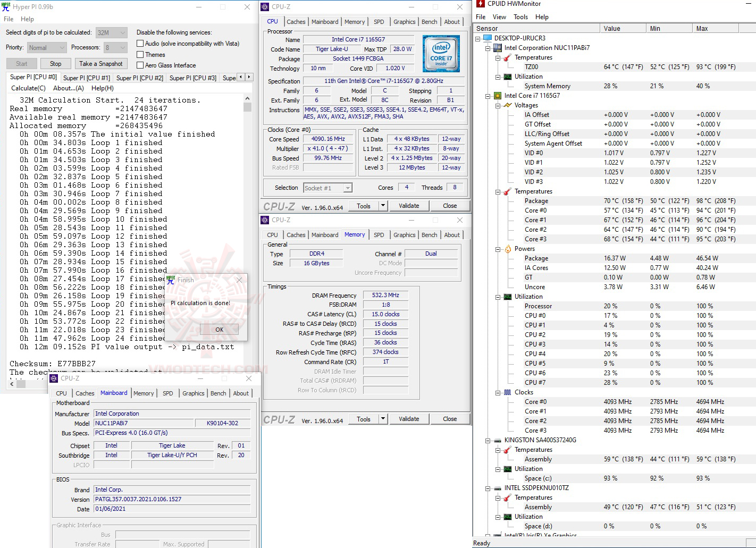Click the title bar icon of the CPU-Z Mainboard window
The height and width of the screenshot is (548, 756).
coord(54,378)
